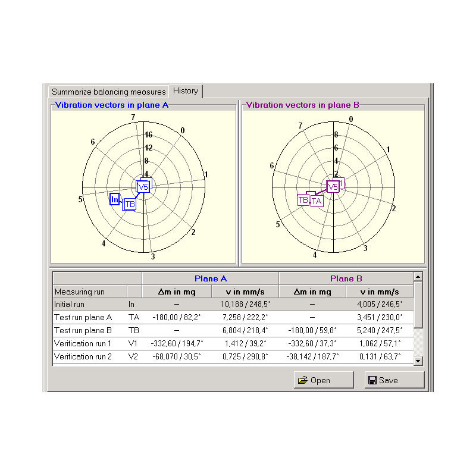476x476 pixels.
Task: Select the History tab
Action: (186, 91)
